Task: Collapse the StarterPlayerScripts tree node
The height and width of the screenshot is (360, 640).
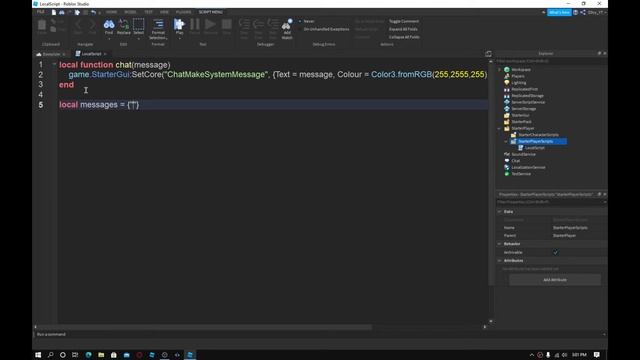Action: point(506,142)
